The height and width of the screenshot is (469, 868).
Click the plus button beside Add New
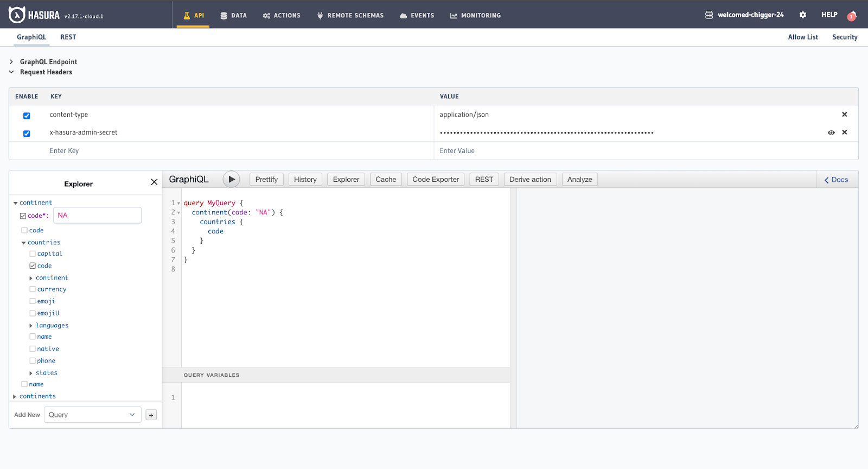pyautogui.click(x=151, y=415)
